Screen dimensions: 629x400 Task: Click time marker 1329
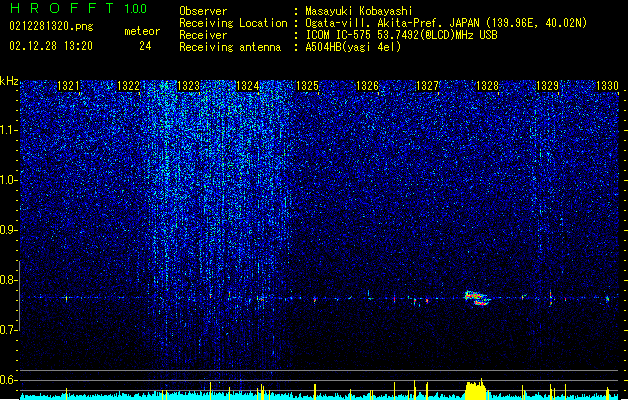tap(548, 86)
